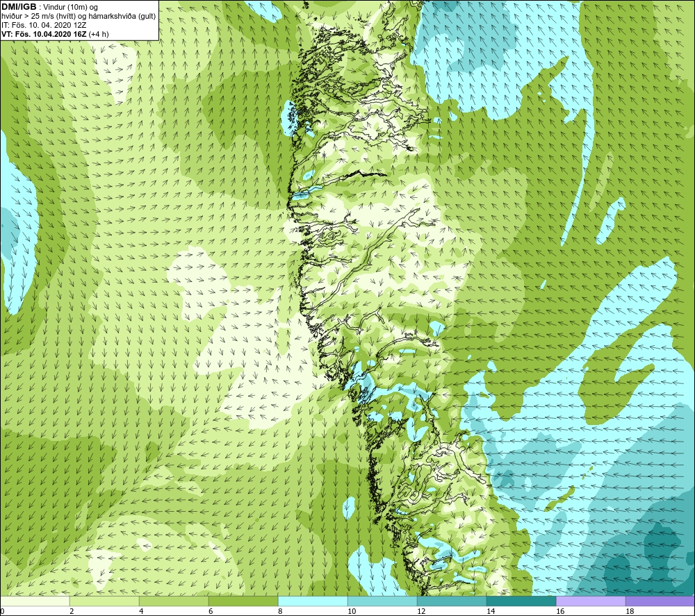Select the 16–18 m/s light purple swatch
The height and width of the screenshot is (616, 695).
pyautogui.click(x=591, y=601)
